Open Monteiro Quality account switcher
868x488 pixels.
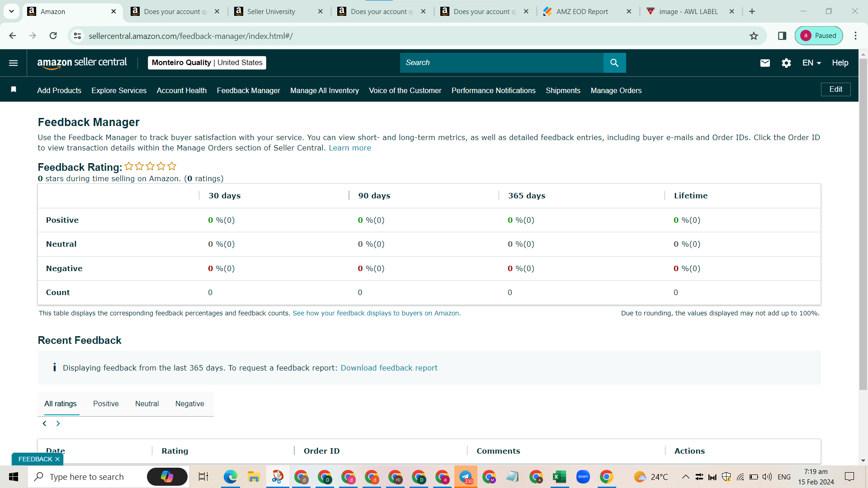(x=207, y=63)
